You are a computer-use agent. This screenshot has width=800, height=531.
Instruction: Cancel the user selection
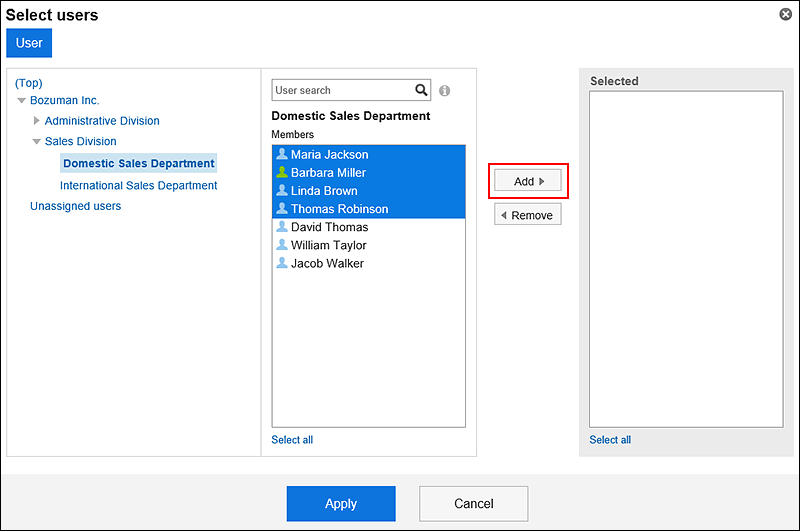click(x=473, y=503)
